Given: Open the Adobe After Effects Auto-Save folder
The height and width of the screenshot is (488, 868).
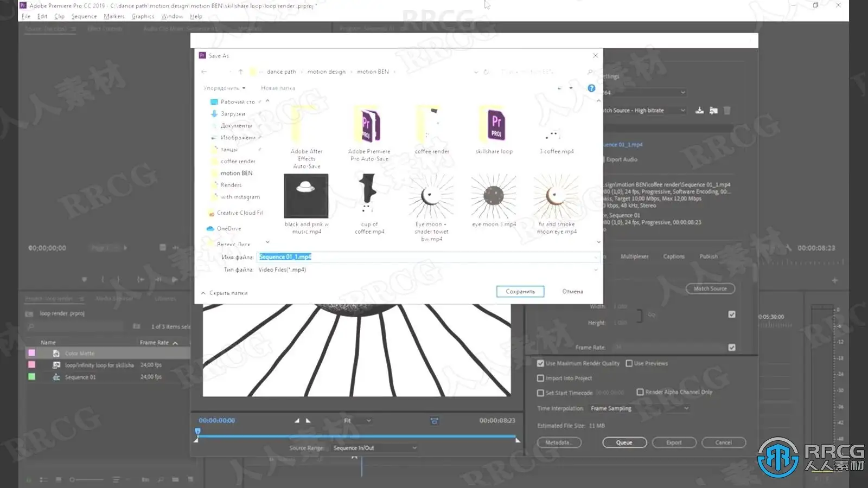Looking at the screenshot, I should click(x=307, y=137).
